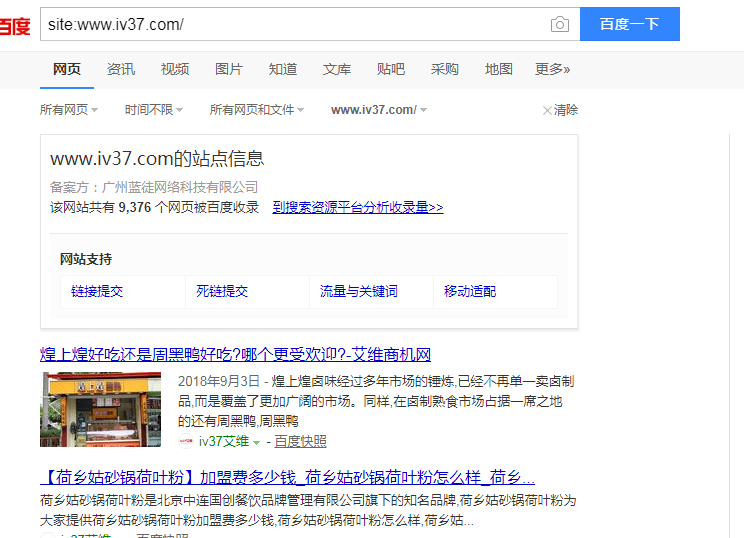
Task: Click the 死链提交 link
Action: (223, 291)
